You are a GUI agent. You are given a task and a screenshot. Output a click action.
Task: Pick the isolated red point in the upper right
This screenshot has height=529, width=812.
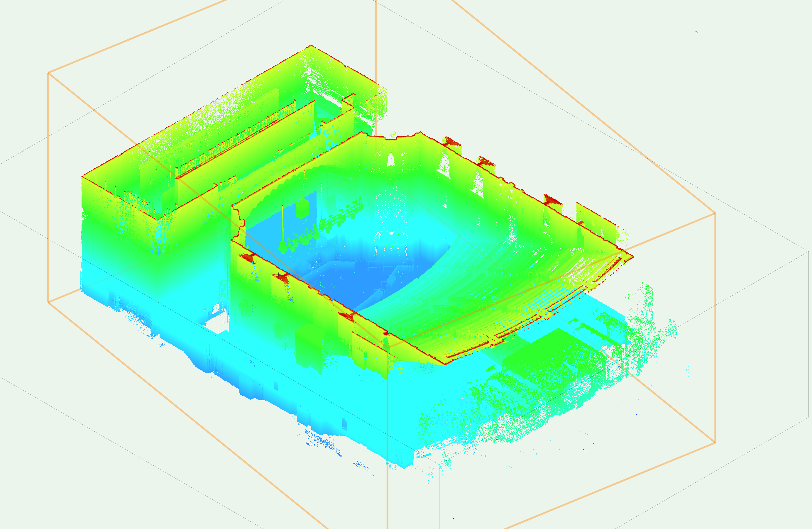click(696, 32)
